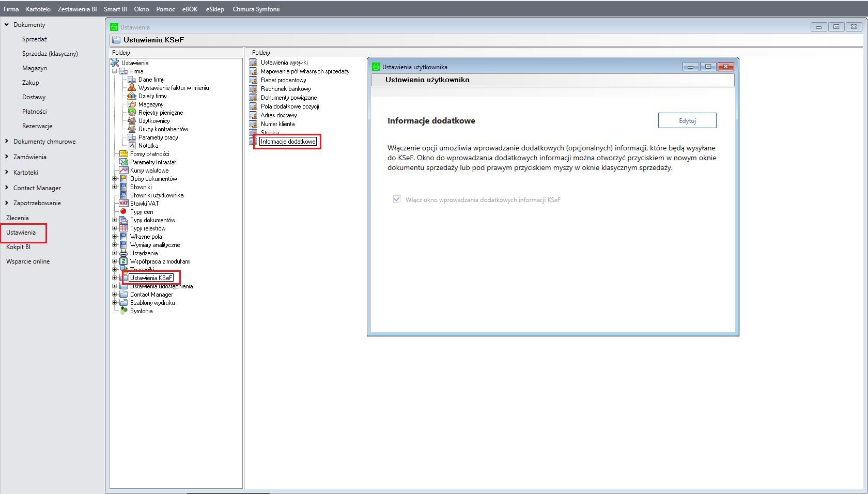The height and width of the screenshot is (494, 868).
Task: Collapse the Firma tree node
Action: point(115,71)
